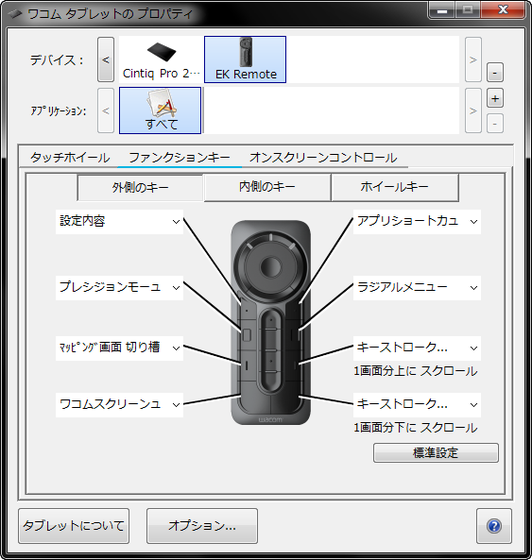Click the device list left arrow
Viewport: 532px width, 560px height.
(x=106, y=60)
